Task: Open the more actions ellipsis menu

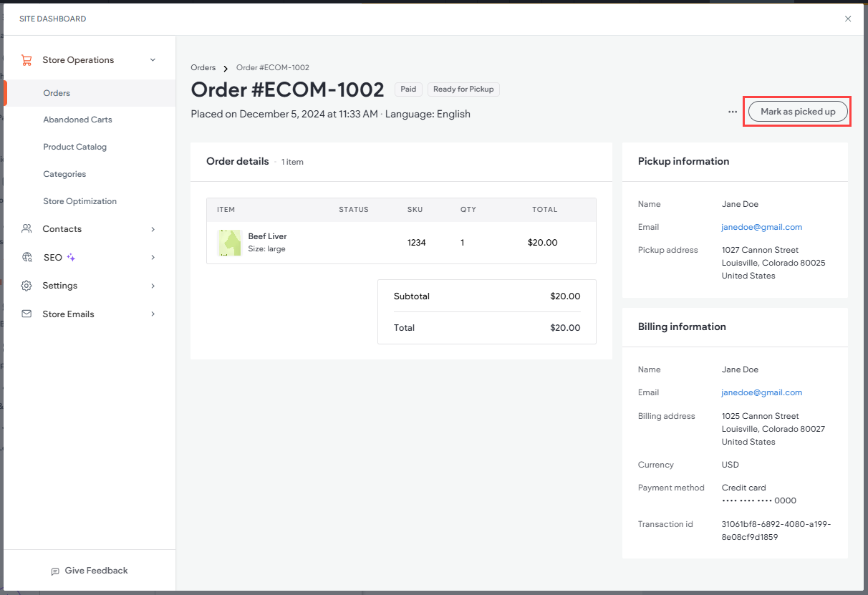Action: [x=732, y=112]
